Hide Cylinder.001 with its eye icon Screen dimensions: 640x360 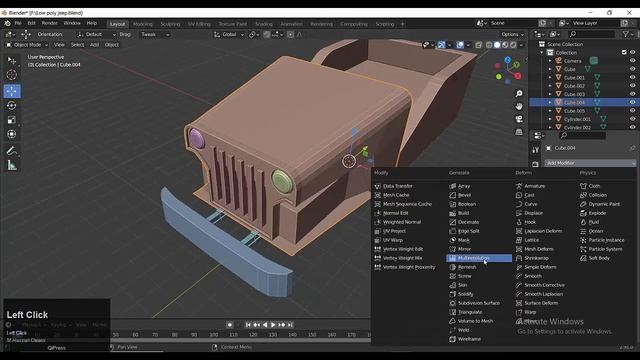coord(632,119)
